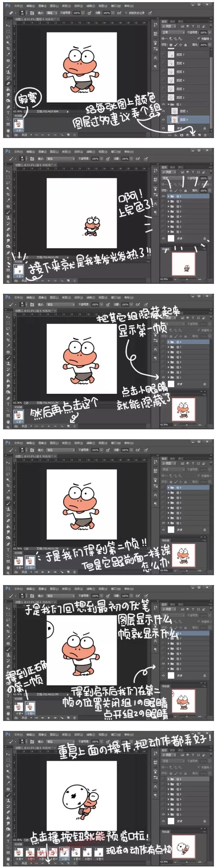This screenshot has height=868, width=218.
Task: Click duplicate-frame icon in third screenshot's timeline
Action: tap(68, 426)
